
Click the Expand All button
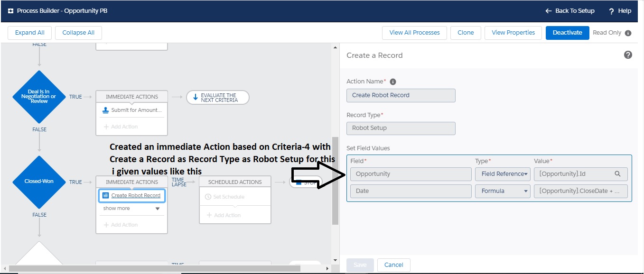(29, 33)
